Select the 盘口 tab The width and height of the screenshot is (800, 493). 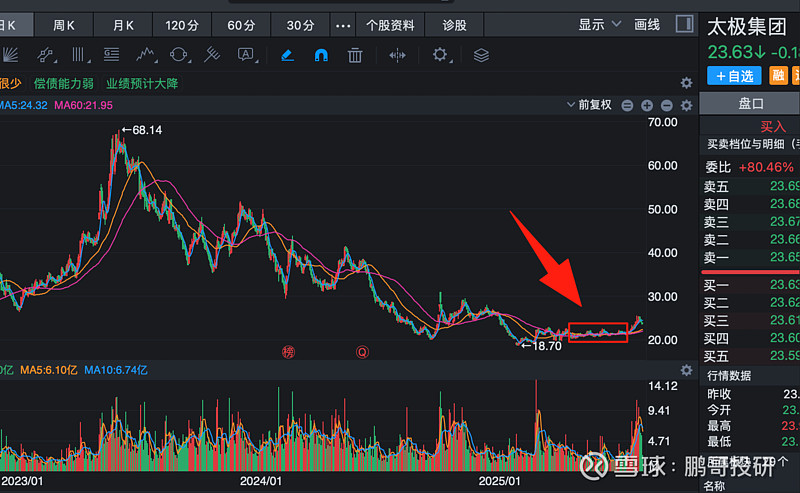tap(751, 104)
